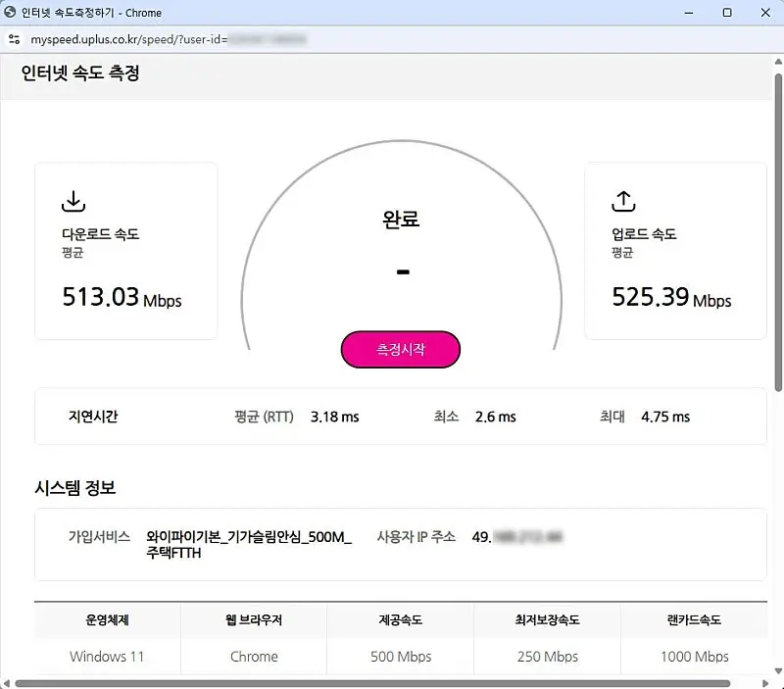Select the 최저보장속도 column header
This screenshot has width=784, height=689.
click(547, 620)
